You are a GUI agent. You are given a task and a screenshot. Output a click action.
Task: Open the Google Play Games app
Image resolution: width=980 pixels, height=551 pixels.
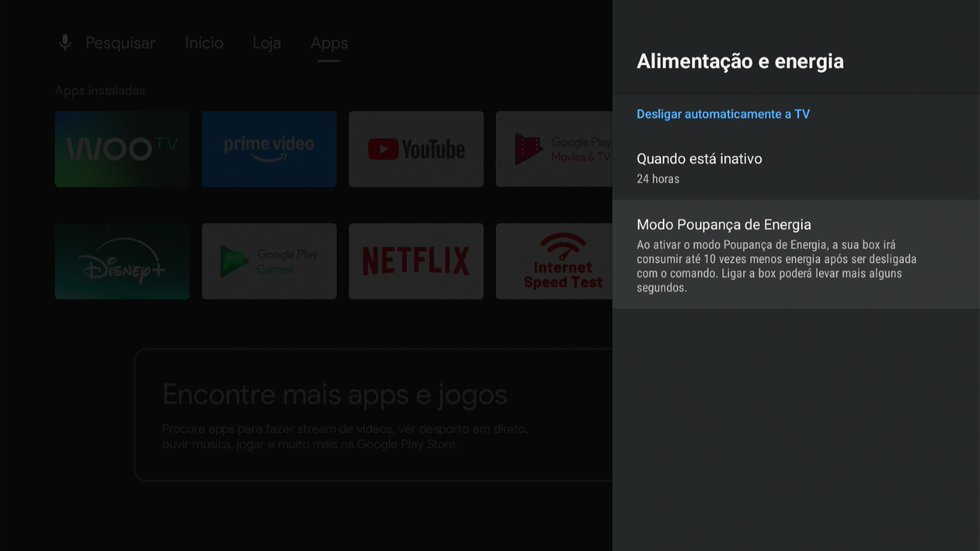(269, 261)
